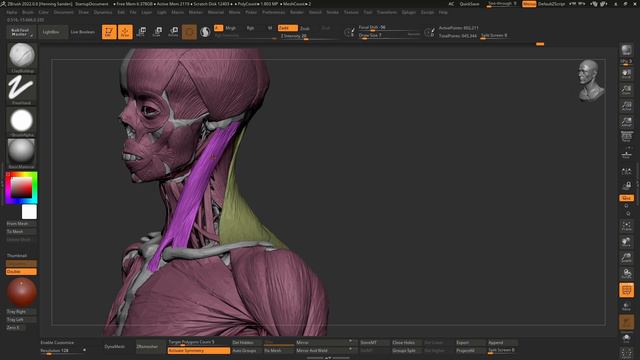Open the Preferences menu

coord(273,12)
